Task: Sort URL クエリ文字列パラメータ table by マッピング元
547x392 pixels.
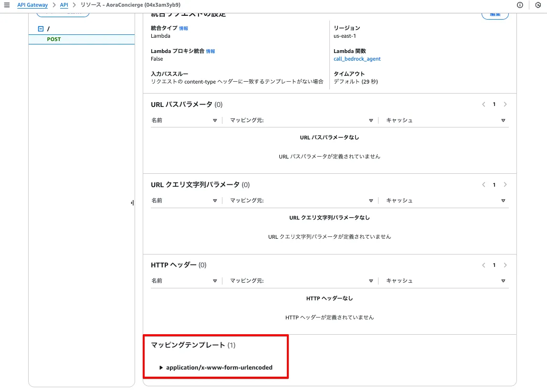Action: (x=371, y=201)
